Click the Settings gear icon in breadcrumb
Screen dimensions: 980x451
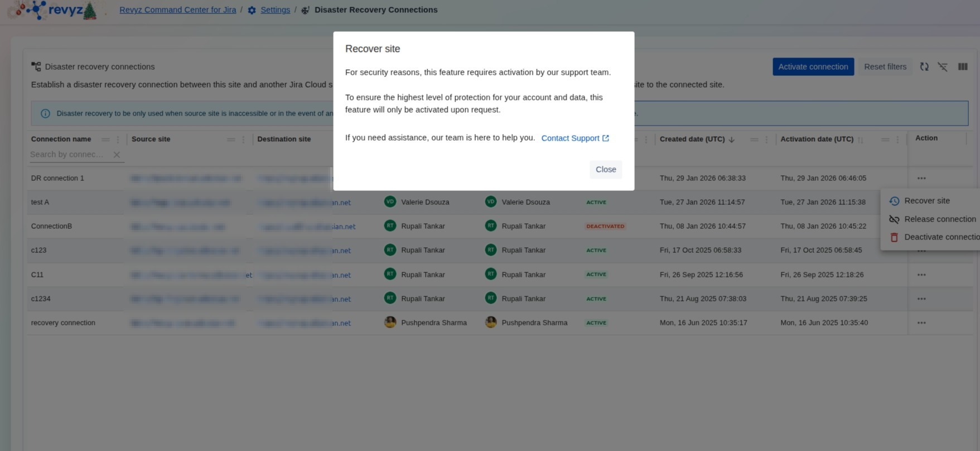pyautogui.click(x=252, y=10)
